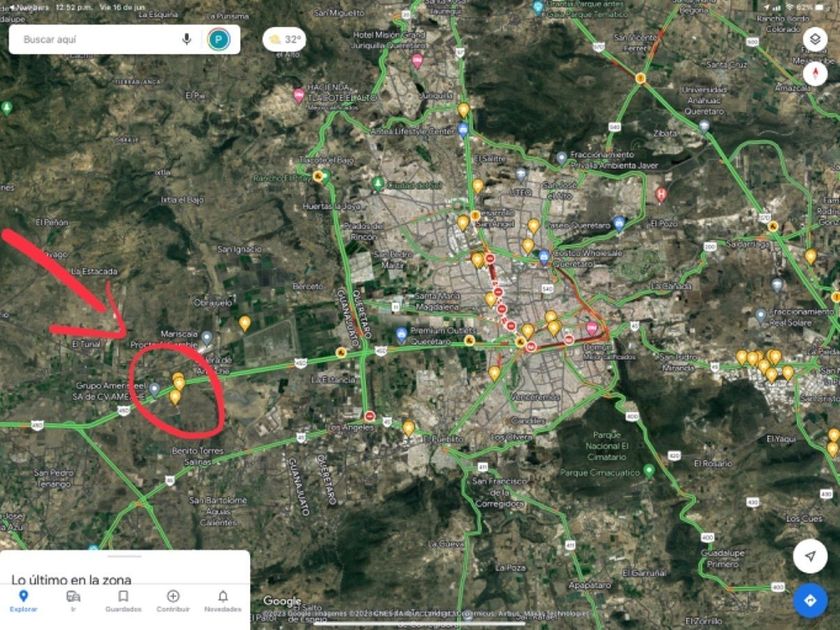Image resolution: width=840 pixels, height=630 pixels.
Task: Switch to the Ir tab
Action: click(73, 601)
